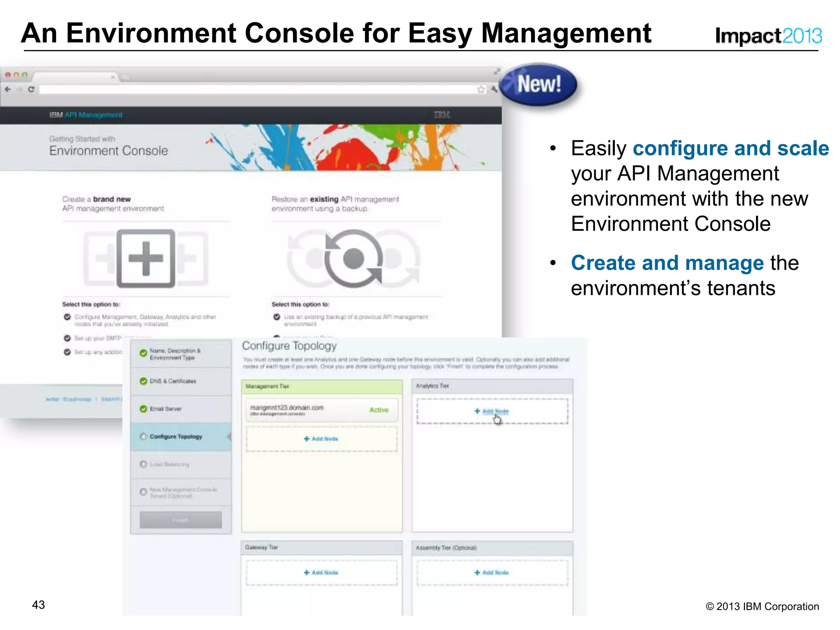Close the open browser tab
This screenshot has height=630, width=840.
pos(113,77)
